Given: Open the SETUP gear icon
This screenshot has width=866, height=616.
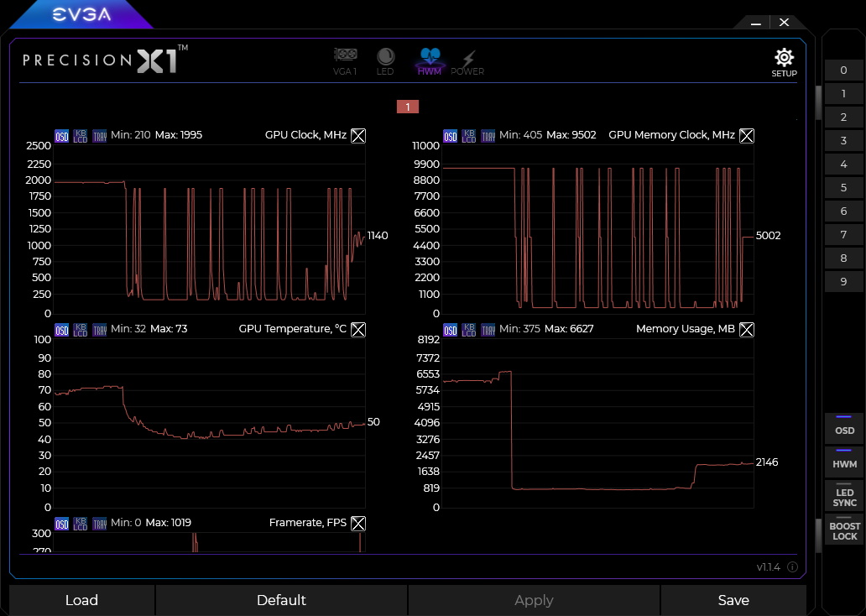Looking at the screenshot, I should click(784, 61).
